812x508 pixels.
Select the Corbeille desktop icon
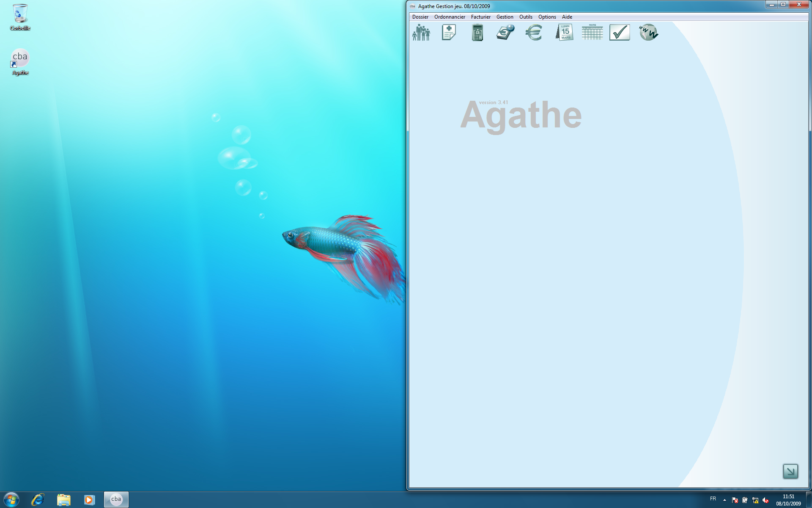[x=20, y=17]
